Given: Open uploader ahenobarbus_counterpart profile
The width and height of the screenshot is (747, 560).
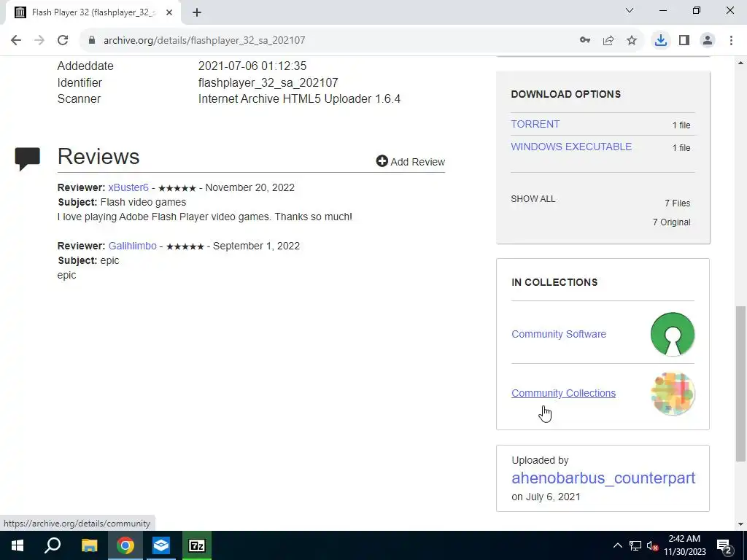Looking at the screenshot, I should pyautogui.click(x=603, y=478).
